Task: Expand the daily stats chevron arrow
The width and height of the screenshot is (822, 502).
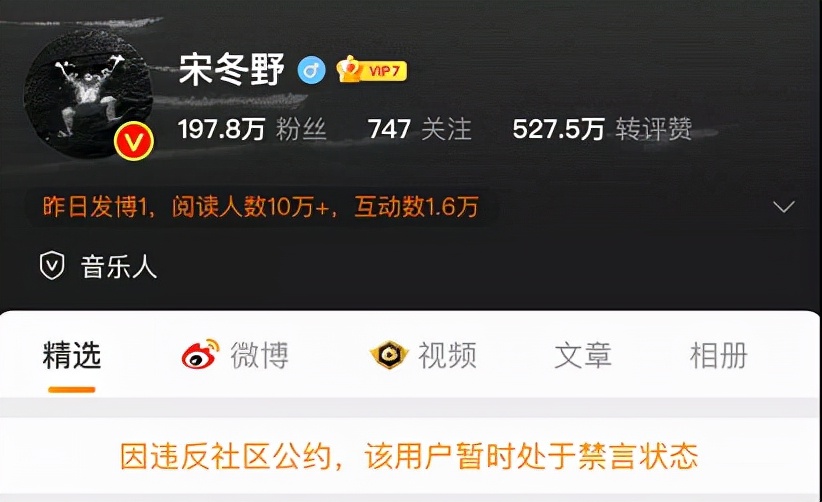Action: pyautogui.click(x=784, y=206)
